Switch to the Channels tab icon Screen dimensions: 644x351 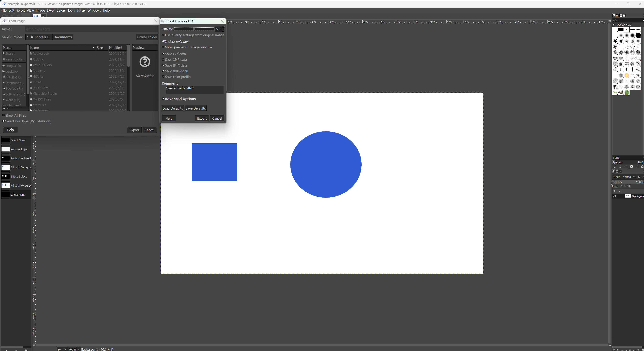pyautogui.click(x=617, y=171)
